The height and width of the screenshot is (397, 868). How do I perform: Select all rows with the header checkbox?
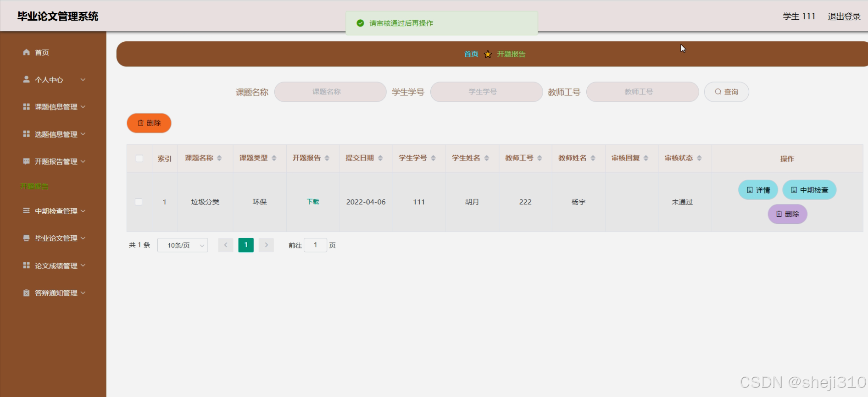[139, 159]
